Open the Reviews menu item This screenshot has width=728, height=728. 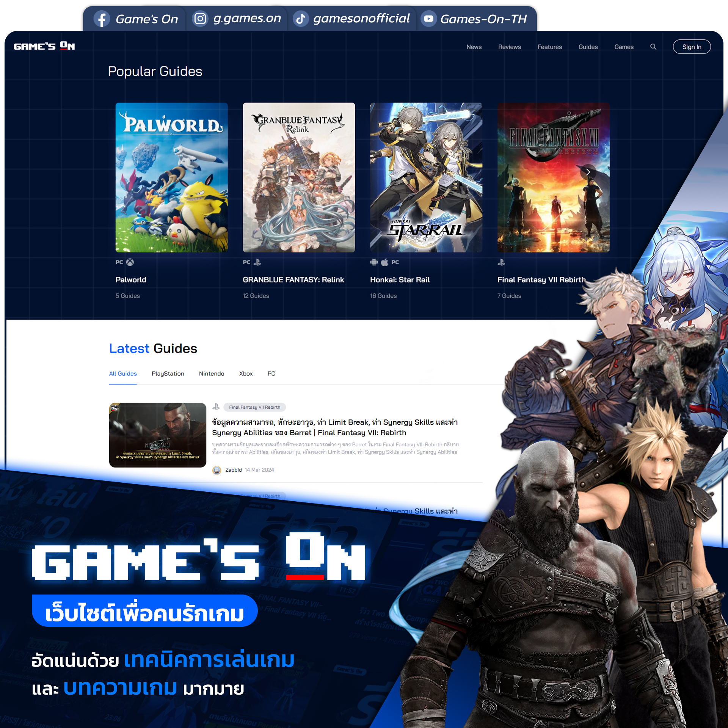point(510,47)
